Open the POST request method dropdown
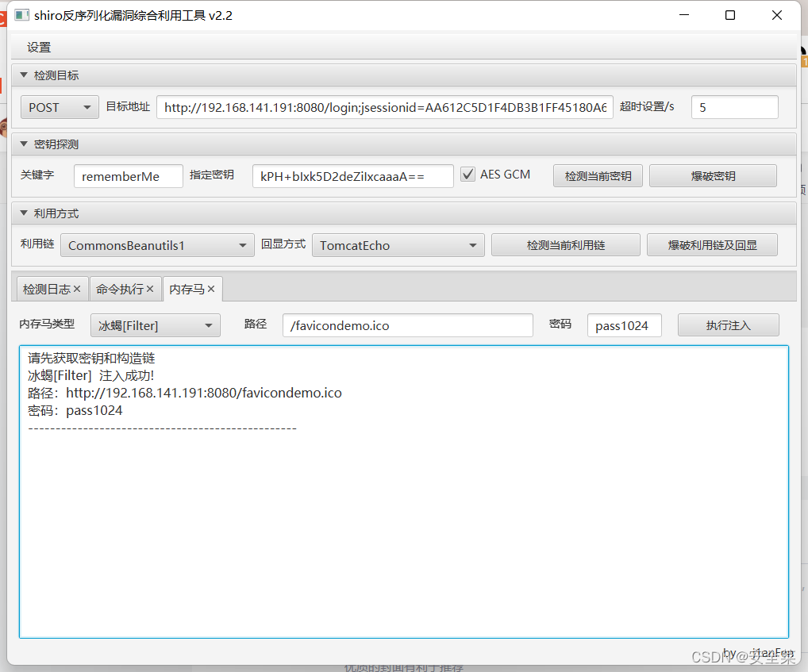 60,108
